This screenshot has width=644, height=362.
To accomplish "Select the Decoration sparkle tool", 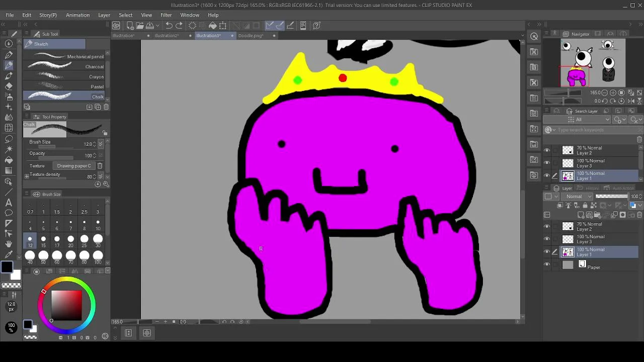I will click(9, 107).
